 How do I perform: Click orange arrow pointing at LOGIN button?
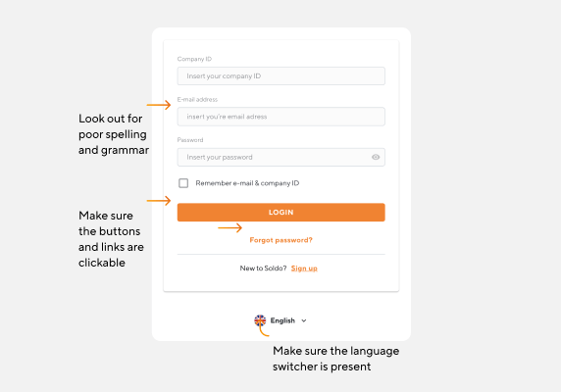[159, 201]
